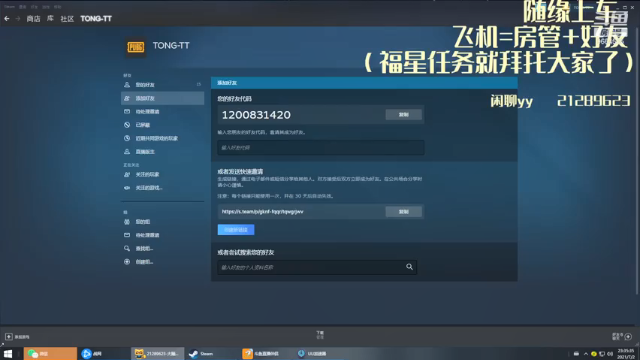Open the 库 (Library) tab
Image resolution: width=640 pixels, height=360 pixels.
click(50, 18)
